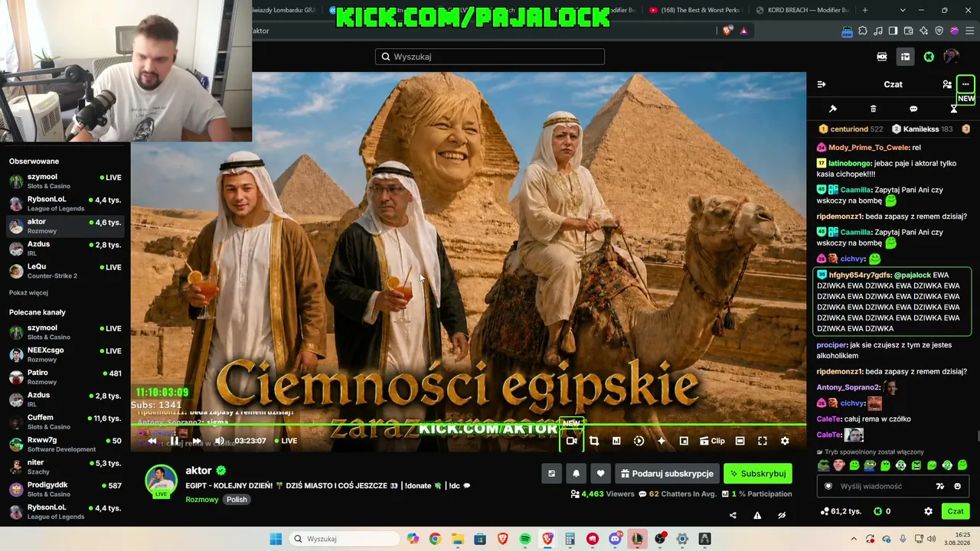Open NEEXcsgo recommended channel
980x551 pixels.
click(65, 354)
